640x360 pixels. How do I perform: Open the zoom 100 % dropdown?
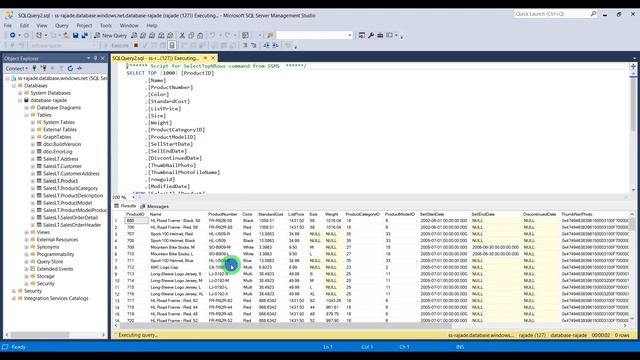(x=133, y=197)
